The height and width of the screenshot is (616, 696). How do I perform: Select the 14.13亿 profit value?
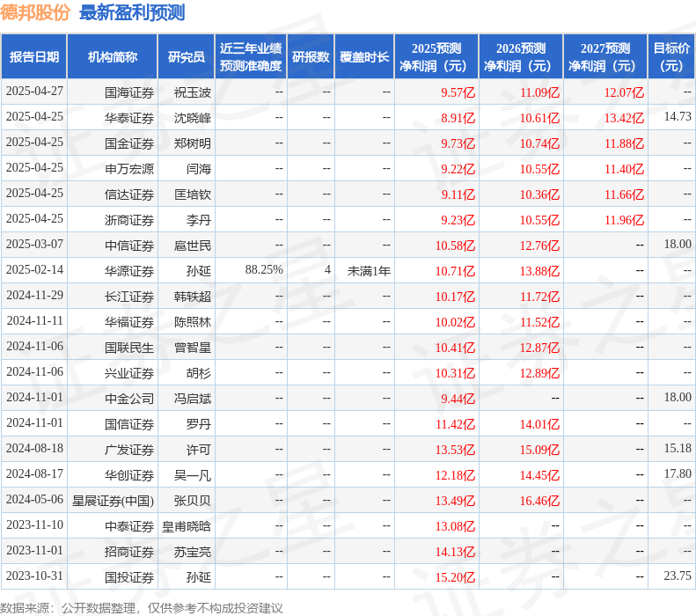[455, 552]
